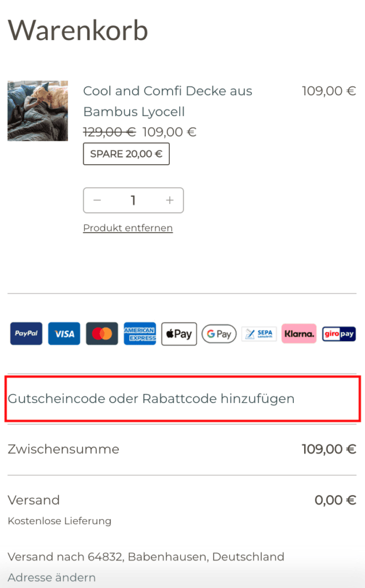Screen dimensions: 365x588
Task: Open Cool and Comfi Decke product title
Action: pos(168,101)
